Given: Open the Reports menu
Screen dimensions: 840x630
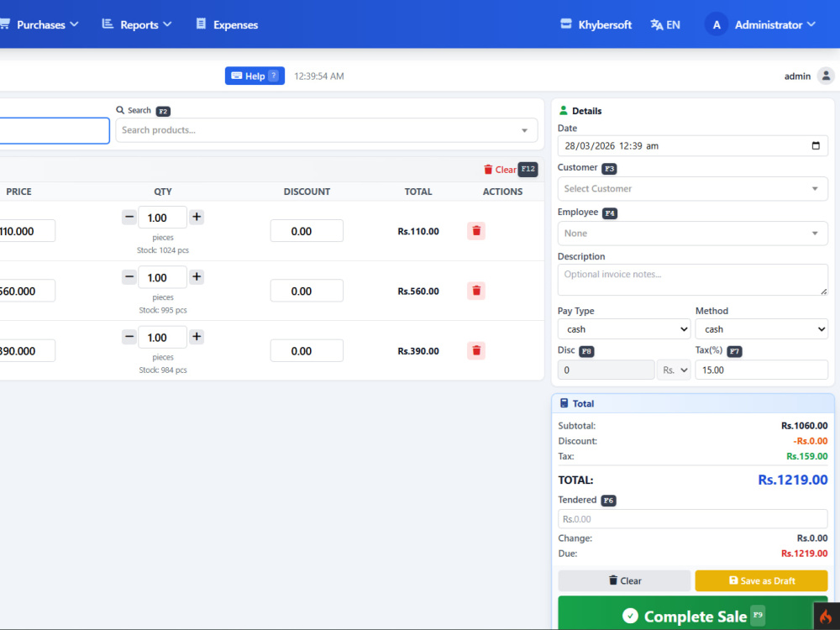Looking at the screenshot, I should 137,24.
